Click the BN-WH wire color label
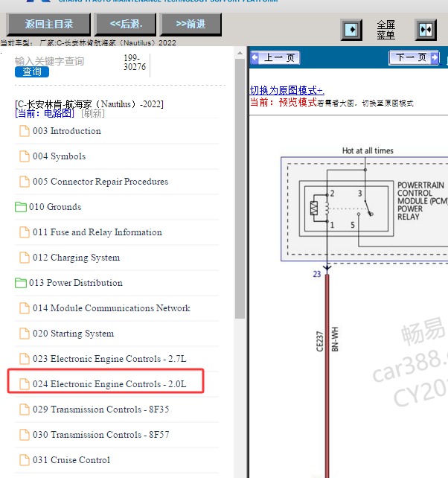This screenshot has height=478, width=448. tap(335, 340)
